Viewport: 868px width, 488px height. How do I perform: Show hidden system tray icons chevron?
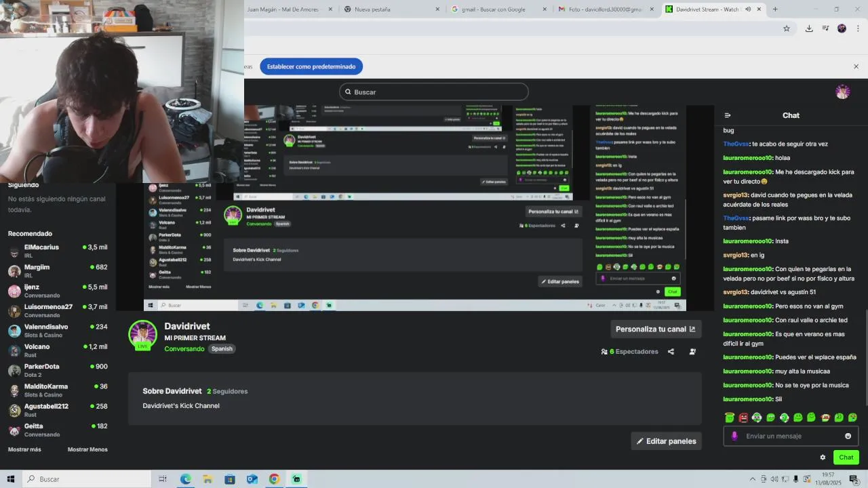pyautogui.click(x=753, y=479)
